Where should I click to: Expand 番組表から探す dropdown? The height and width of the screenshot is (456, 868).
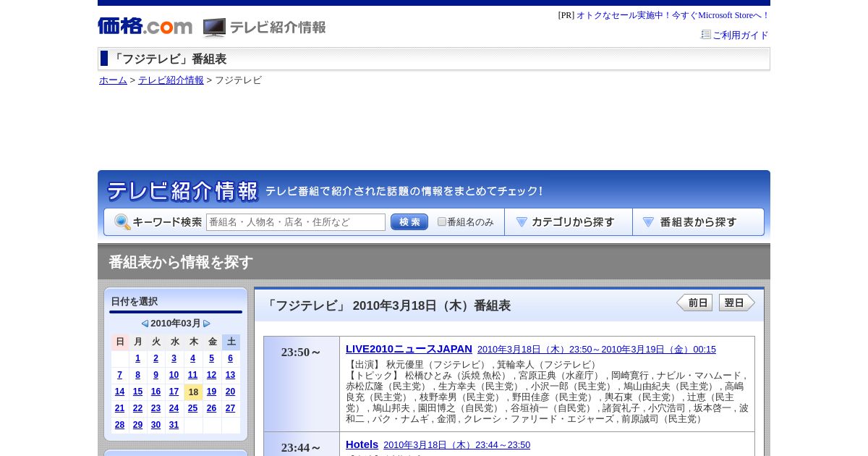(698, 222)
